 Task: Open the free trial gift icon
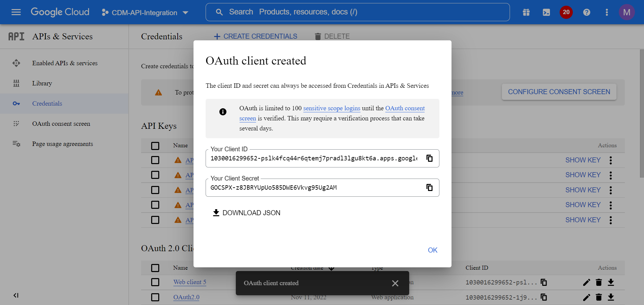(x=526, y=12)
